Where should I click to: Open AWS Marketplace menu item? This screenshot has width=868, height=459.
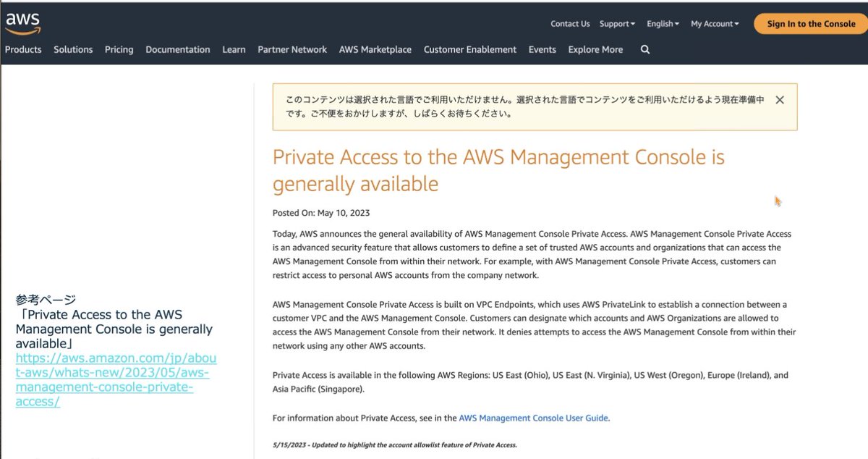(x=375, y=50)
